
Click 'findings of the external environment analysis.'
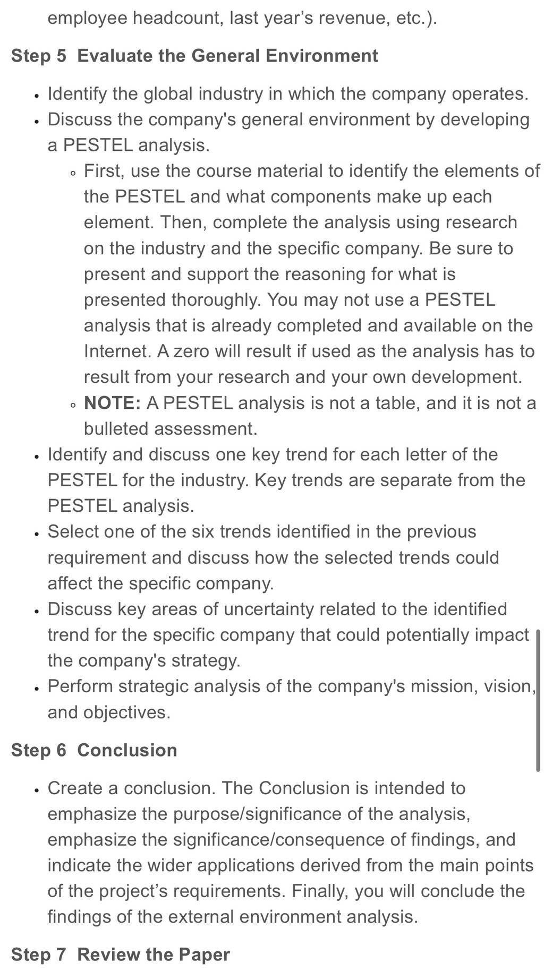pos(233,917)
